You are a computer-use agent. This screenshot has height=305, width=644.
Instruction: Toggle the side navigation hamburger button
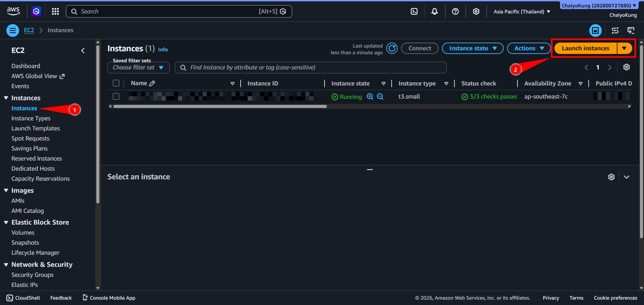click(x=13, y=30)
